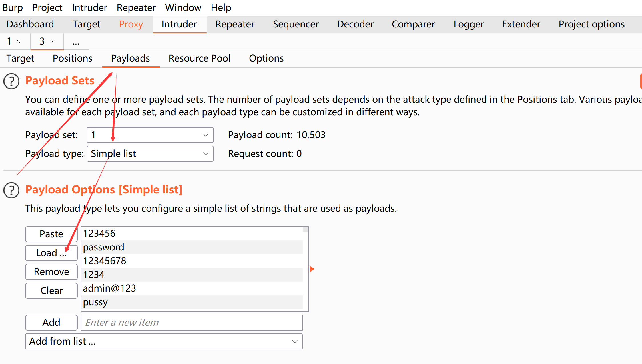Image resolution: width=642 pixels, height=364 pixels.
Task: Switch to the Proxy tab
Action: [x=131, y=24]
